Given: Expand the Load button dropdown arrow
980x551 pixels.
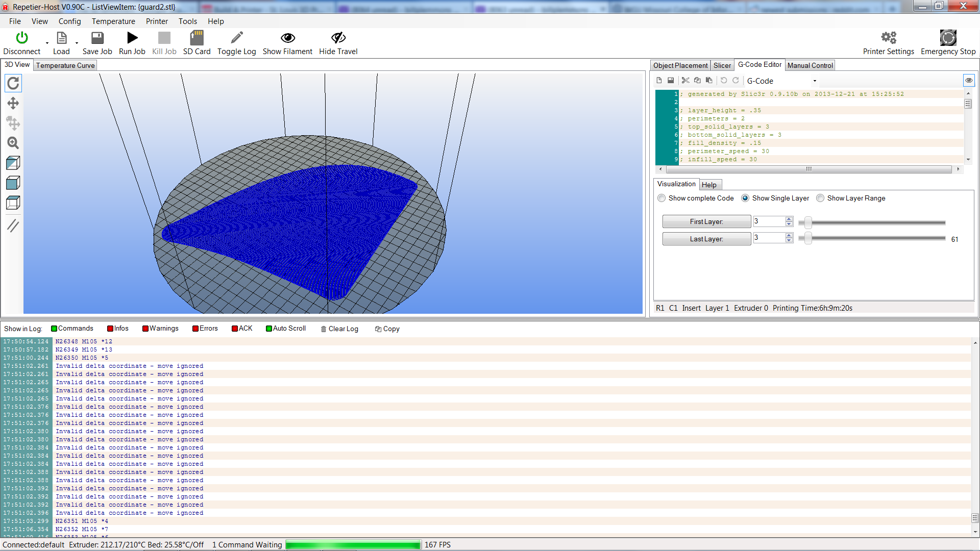Looking at the screenshot, I should click(77, 43).
